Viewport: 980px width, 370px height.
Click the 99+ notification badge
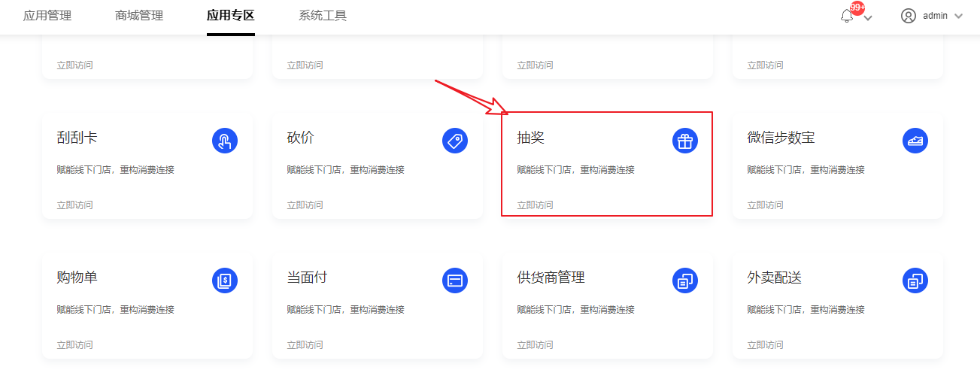pyautogui.click(x=857, y=8)
